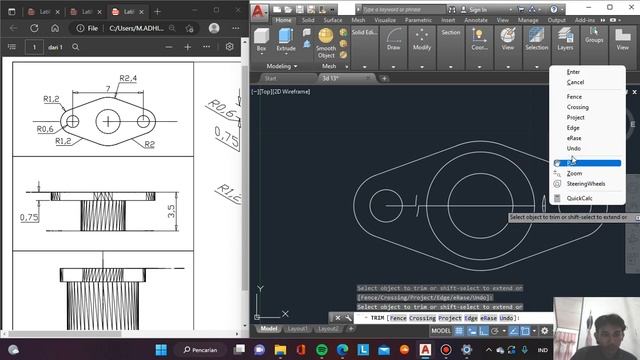Open polar tracking dropdown arrow in status bar
The height and width of the screenshot is (360, 640).
[504, 331]
